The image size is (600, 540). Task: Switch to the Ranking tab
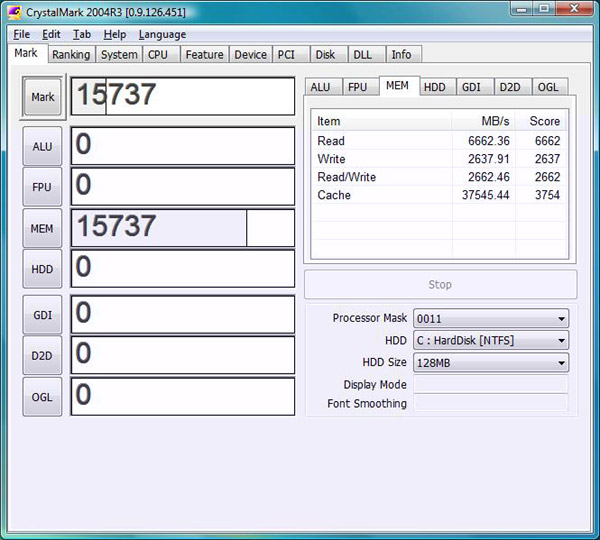(x=70, y=55)
